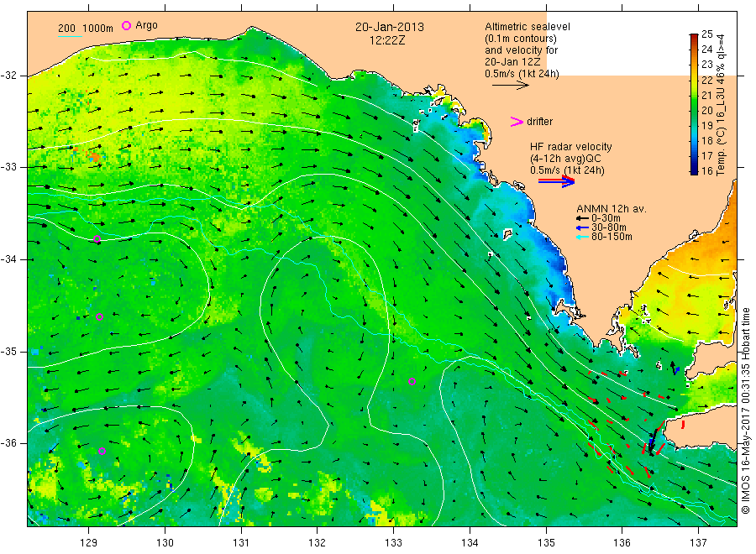Image resolution: width=756 pixels, height=554 pixels.
Task: Click longitude axis label 137
Action: [x=698, y=543]
